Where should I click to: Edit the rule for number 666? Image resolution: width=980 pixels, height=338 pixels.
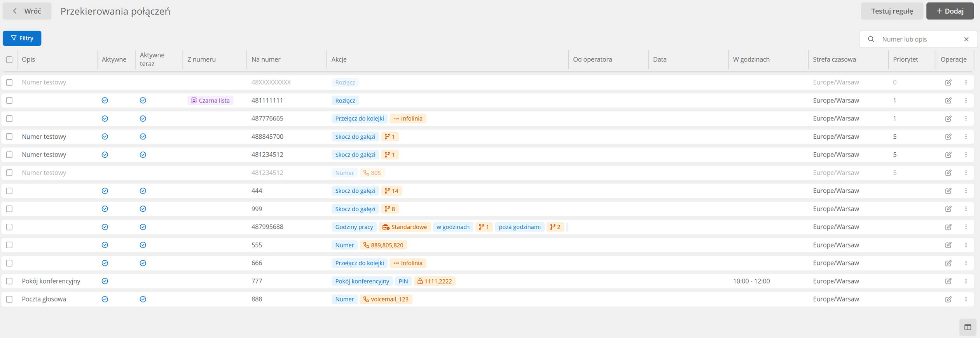tap(948, 263)
